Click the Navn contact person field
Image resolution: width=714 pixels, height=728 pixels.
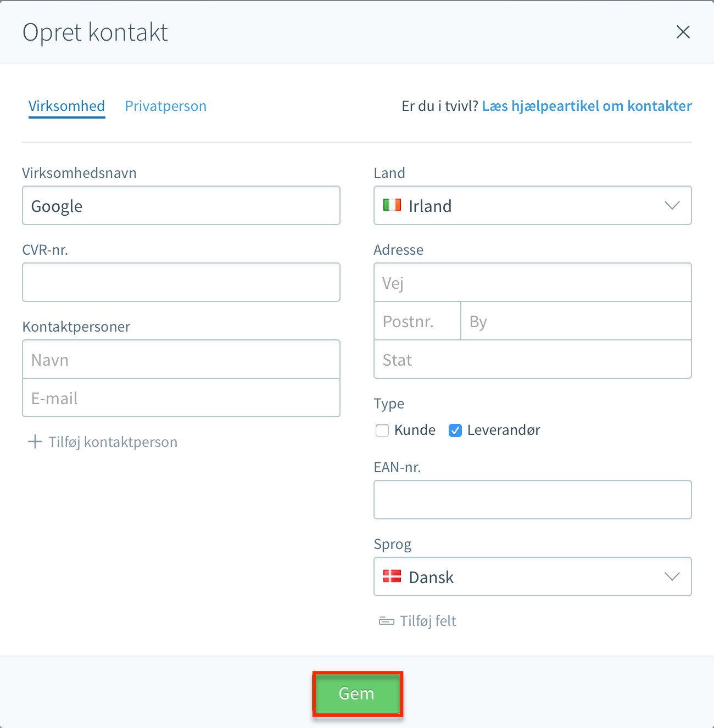tap(181, 359)
